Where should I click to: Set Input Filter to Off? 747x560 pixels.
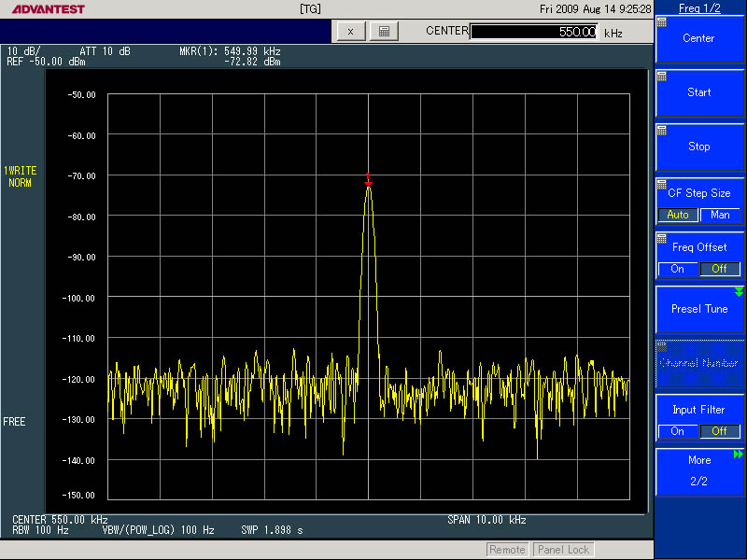720,431
